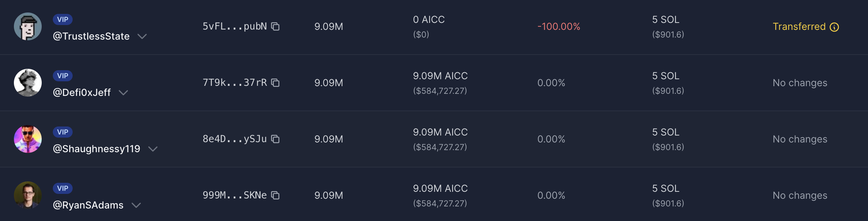
Task: Open @TrustlessState profile avatar
Action: coord(28,26)
